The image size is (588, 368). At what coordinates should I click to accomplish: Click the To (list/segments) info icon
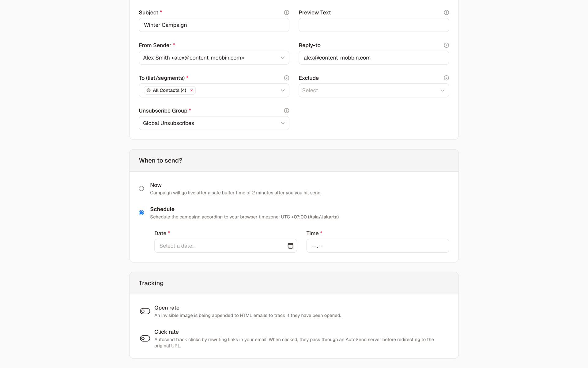pyautogui.click(x=286, y=78)
